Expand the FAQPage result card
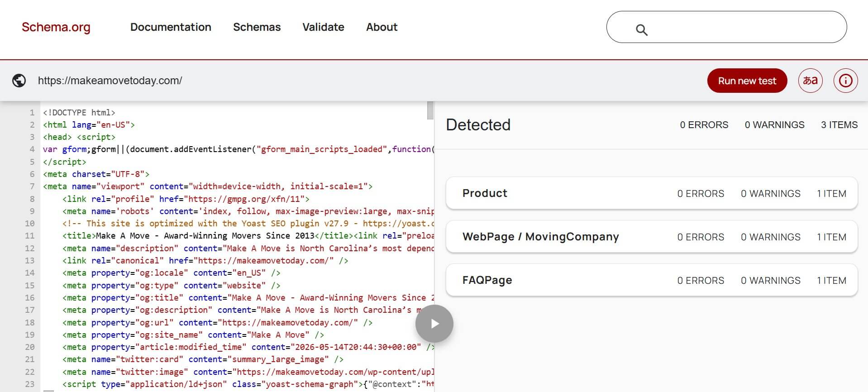The width and height of the screenshot is (868, 392). click(652, 280)
